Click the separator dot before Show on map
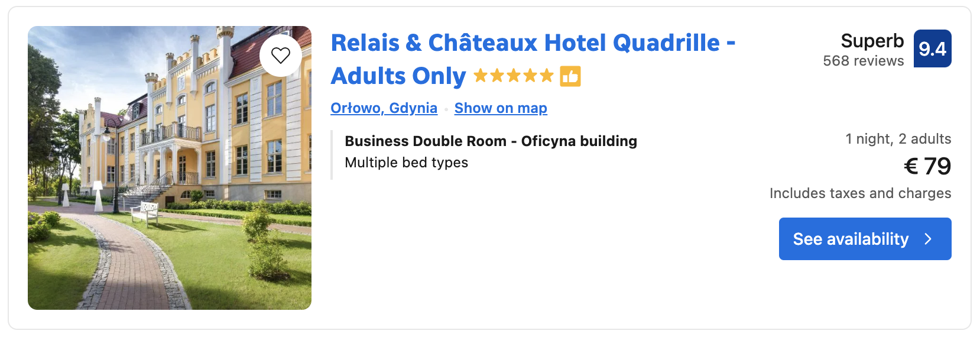The image size is (980, 337). 446,109
